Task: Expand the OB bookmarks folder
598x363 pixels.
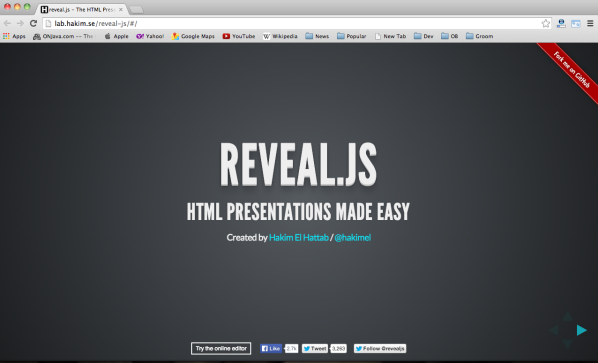Action: (449, 36)
